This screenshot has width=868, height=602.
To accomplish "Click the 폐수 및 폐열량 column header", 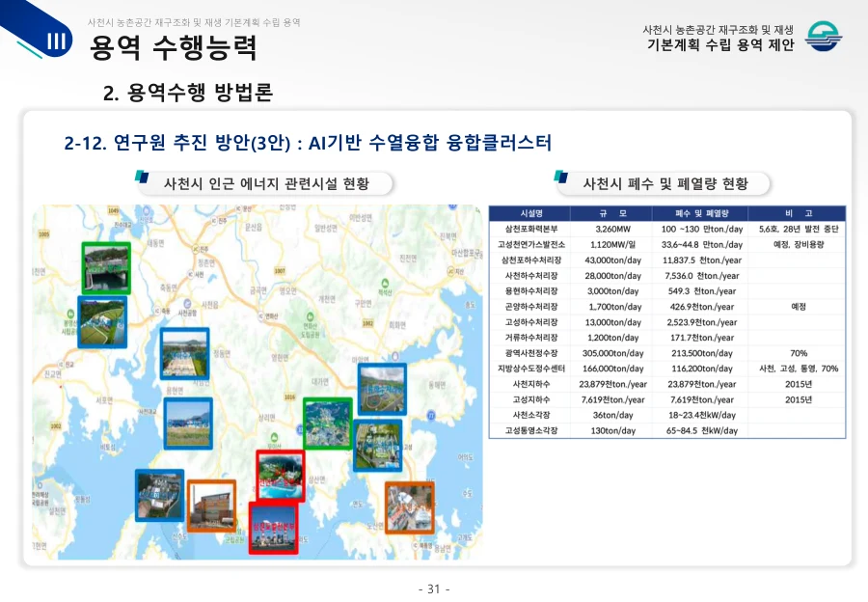I will tap(701, 213).
